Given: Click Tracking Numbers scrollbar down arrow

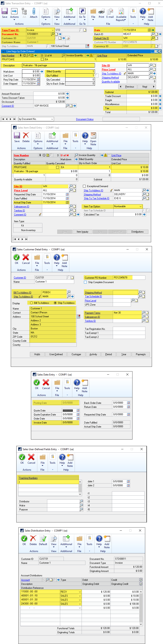Looking at the screenshot, I should [80, 494].
